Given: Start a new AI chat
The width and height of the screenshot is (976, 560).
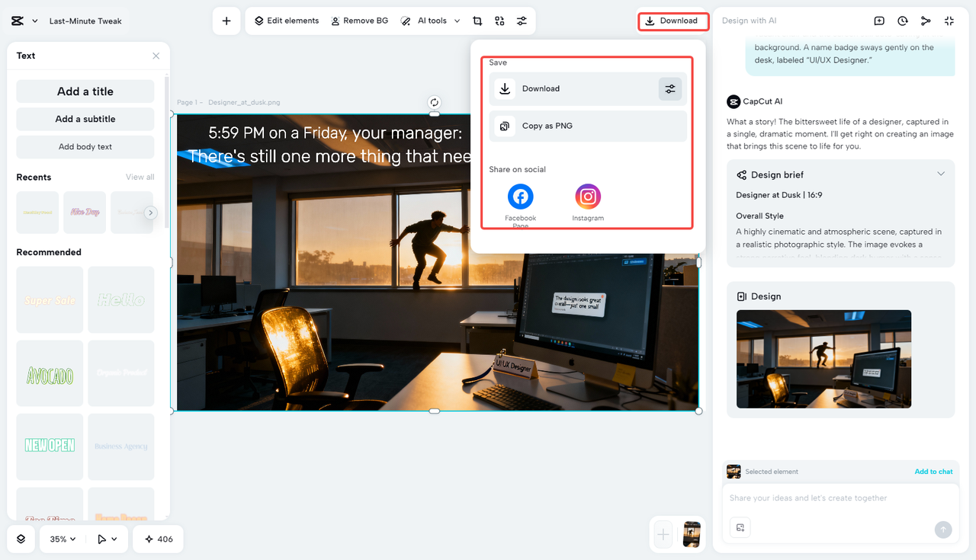Looking at the screenshot, I should click(x=879, y=21).
